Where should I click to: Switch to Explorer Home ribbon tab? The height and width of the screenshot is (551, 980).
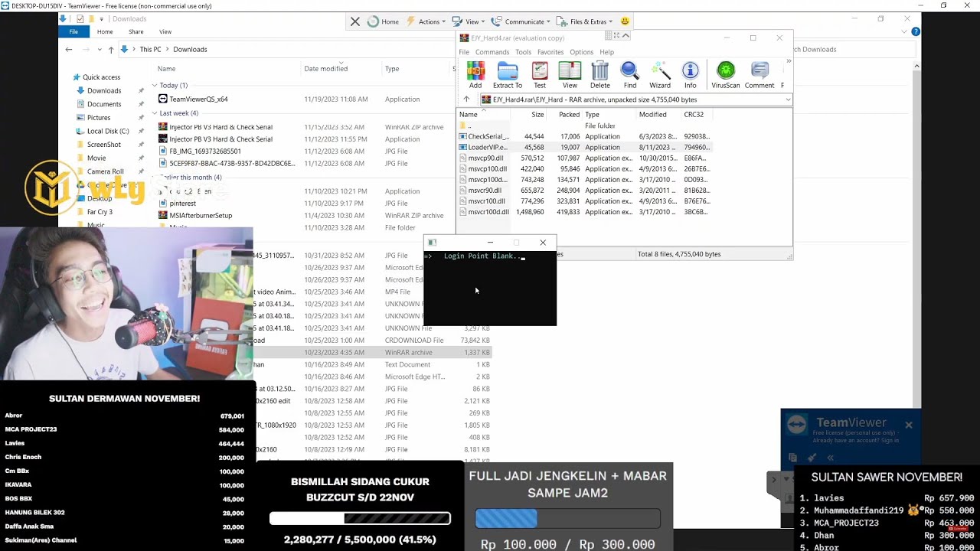tap(105, 31)
